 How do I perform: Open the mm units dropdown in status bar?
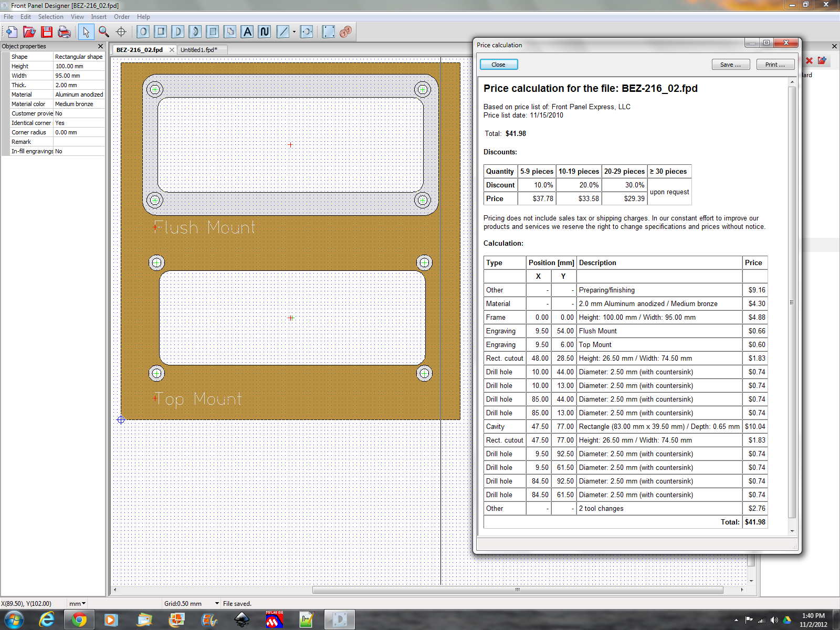click(83, 604)
